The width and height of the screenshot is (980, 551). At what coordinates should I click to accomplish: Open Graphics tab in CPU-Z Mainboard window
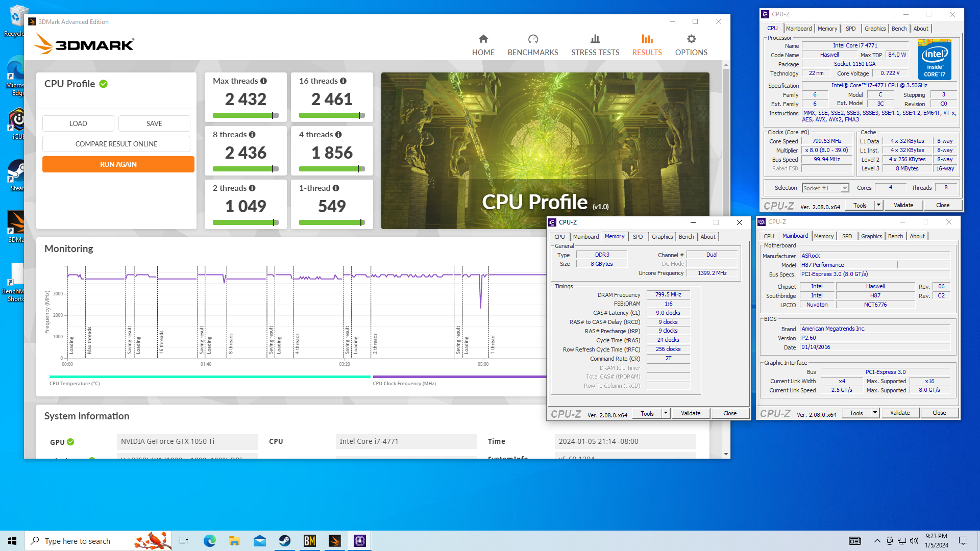click(x=871, y=236)
